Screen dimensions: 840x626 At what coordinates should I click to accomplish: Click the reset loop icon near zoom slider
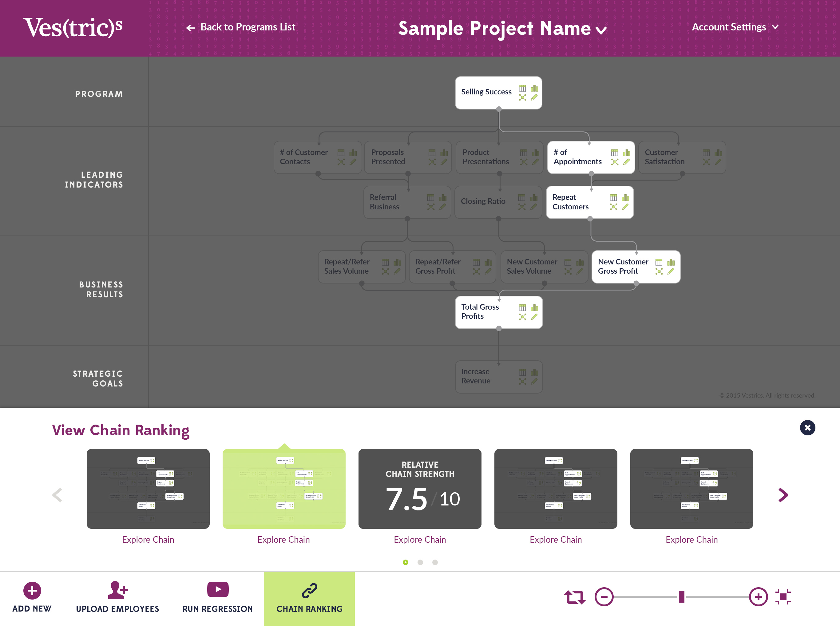[x=575, y=597]
